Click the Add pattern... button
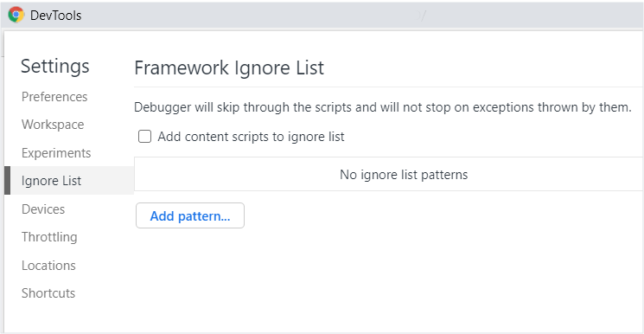This screenshot has width=644, height=334. click(190, 215)
